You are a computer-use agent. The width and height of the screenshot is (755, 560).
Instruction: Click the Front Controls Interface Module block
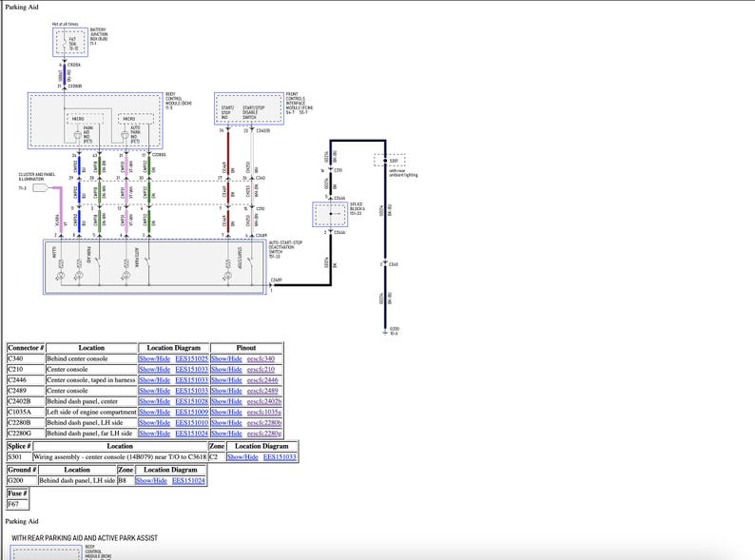coord(249,109)
